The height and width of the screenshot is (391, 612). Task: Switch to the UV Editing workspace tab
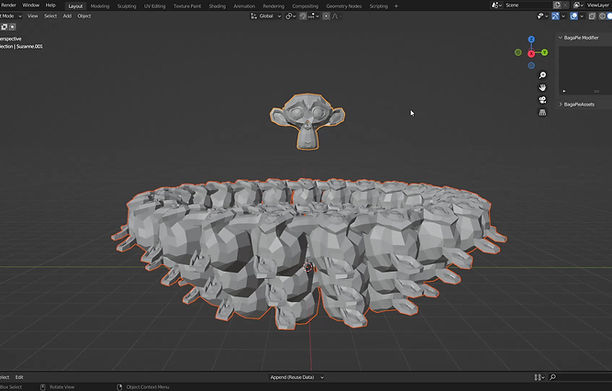[x=155, y=6]
